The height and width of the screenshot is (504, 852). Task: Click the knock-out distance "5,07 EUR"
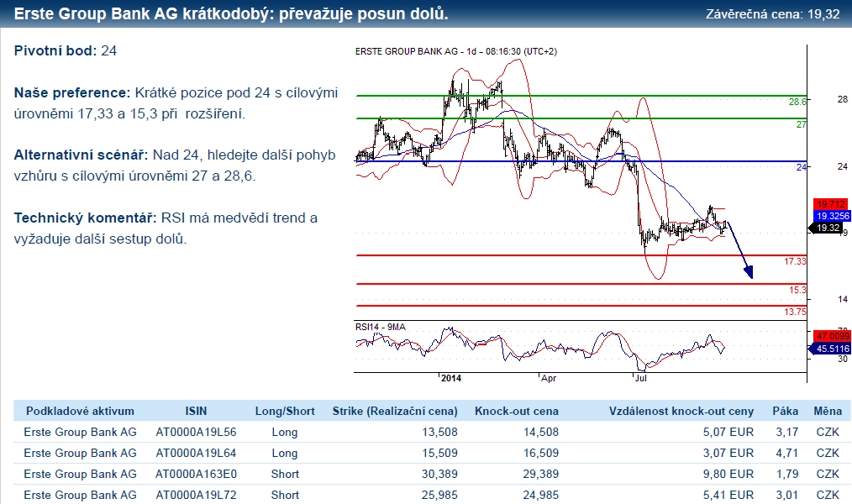point(728,433)
